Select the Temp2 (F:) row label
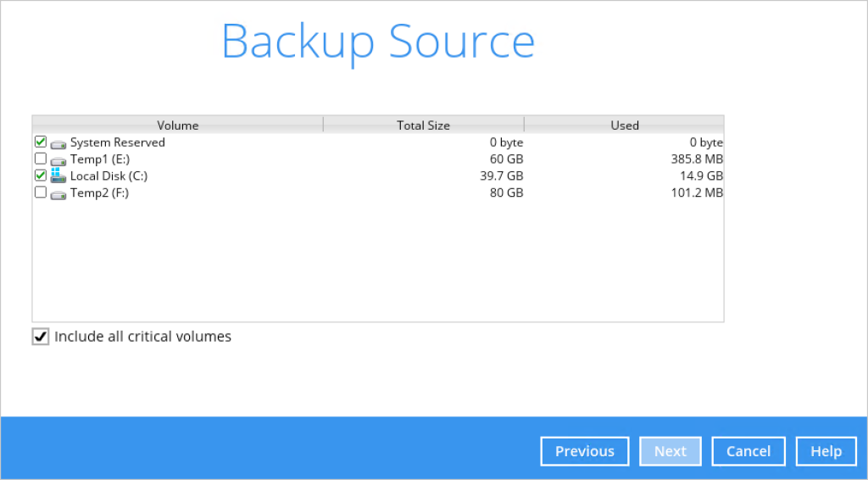Viewport: 868px width, 480px height. (x=99, y=193)
